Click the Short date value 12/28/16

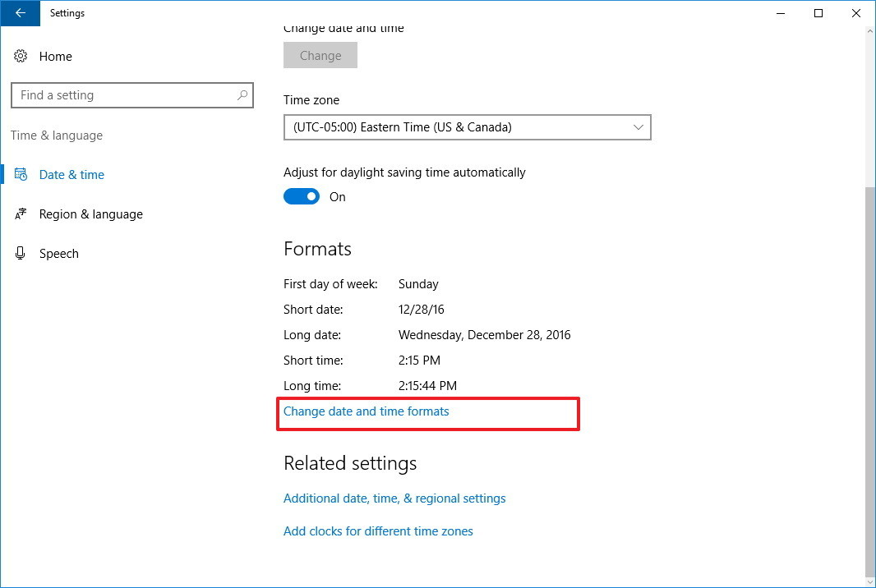(422, 310)
